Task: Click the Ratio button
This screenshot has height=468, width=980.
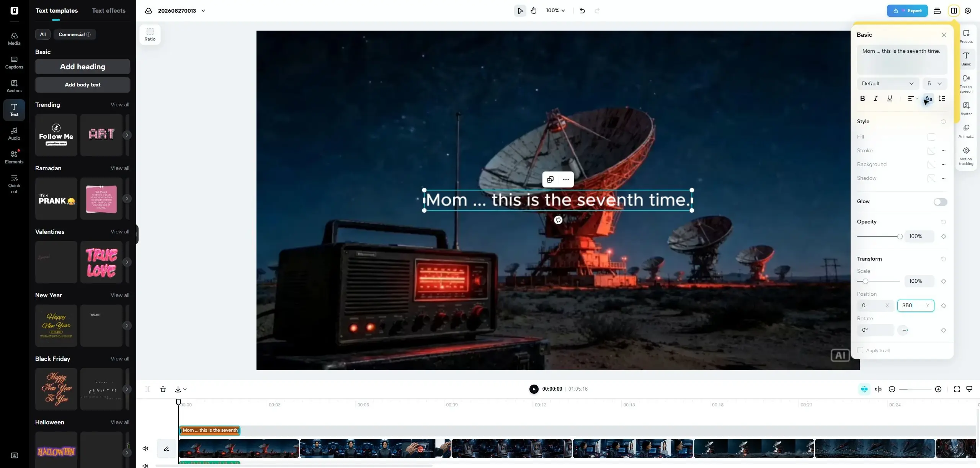Action: pos(150,34)
